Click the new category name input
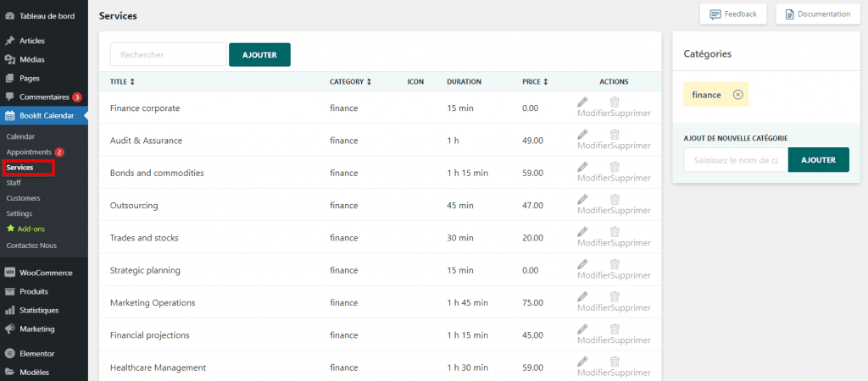The image size is (868, 381). pyautogui.click(x=735, y=160)
